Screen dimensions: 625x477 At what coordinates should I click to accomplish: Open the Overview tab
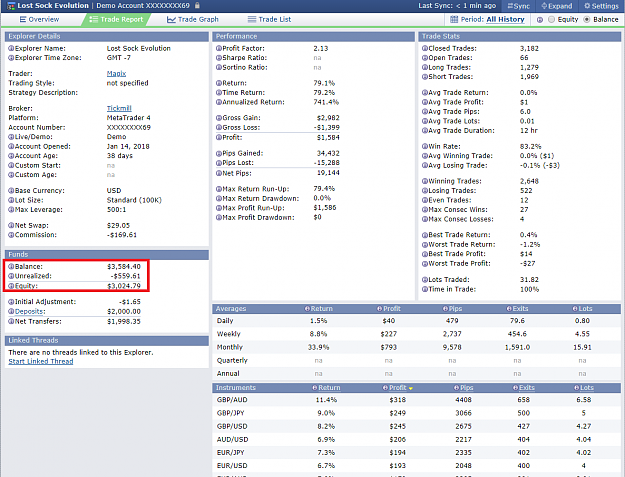pos(39,19)
